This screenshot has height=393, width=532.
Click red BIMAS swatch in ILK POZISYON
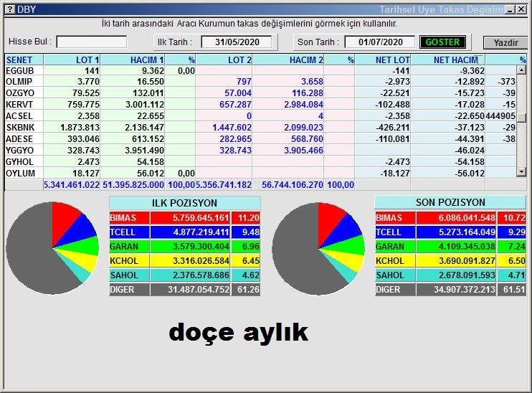129,217
